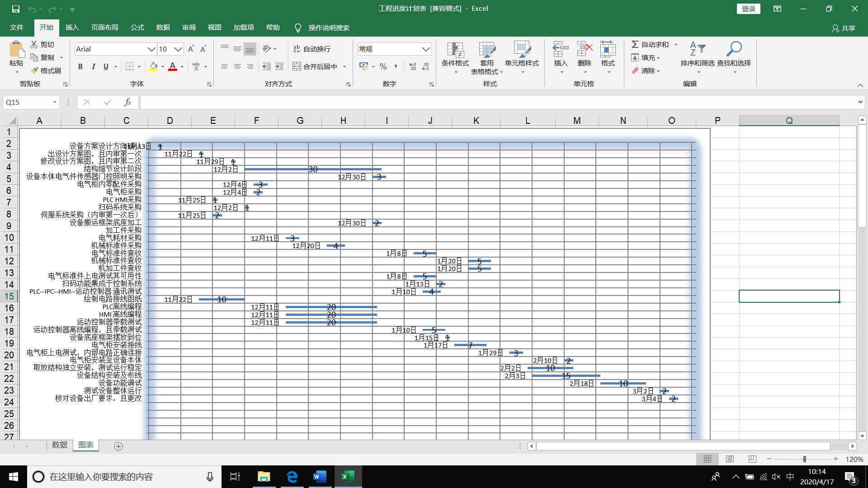Click the zoom slider handle

[x=804, y=459]
